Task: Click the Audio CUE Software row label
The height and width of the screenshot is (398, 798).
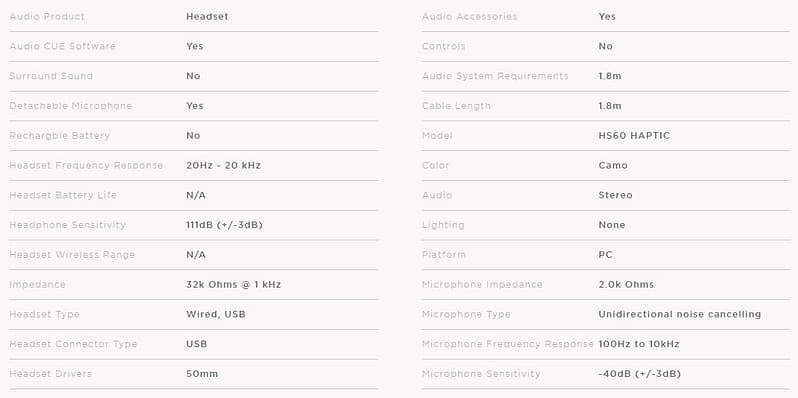Action: click(x=62, y=46)
